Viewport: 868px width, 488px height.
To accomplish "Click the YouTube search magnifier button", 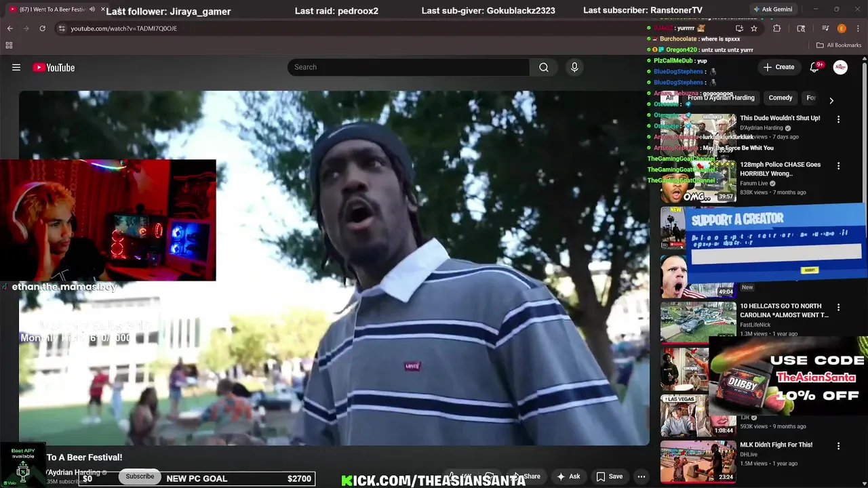I will pos(544,67).
